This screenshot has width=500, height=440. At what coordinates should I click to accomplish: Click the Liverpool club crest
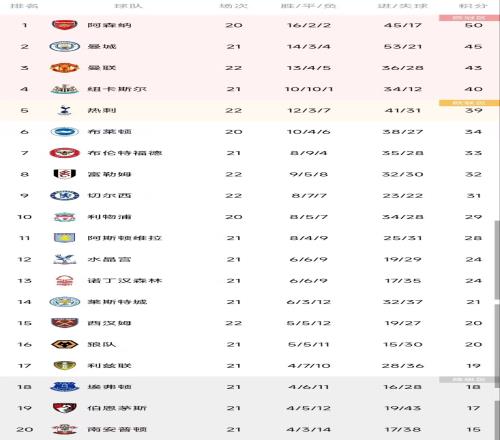click(x=65, y=217)
